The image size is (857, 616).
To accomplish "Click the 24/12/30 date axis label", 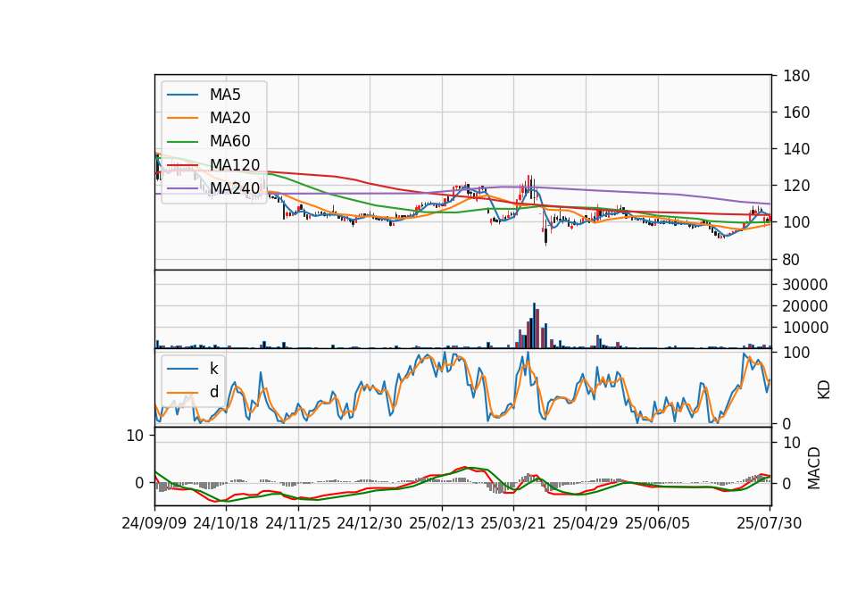I will click(x=370, y=523).
